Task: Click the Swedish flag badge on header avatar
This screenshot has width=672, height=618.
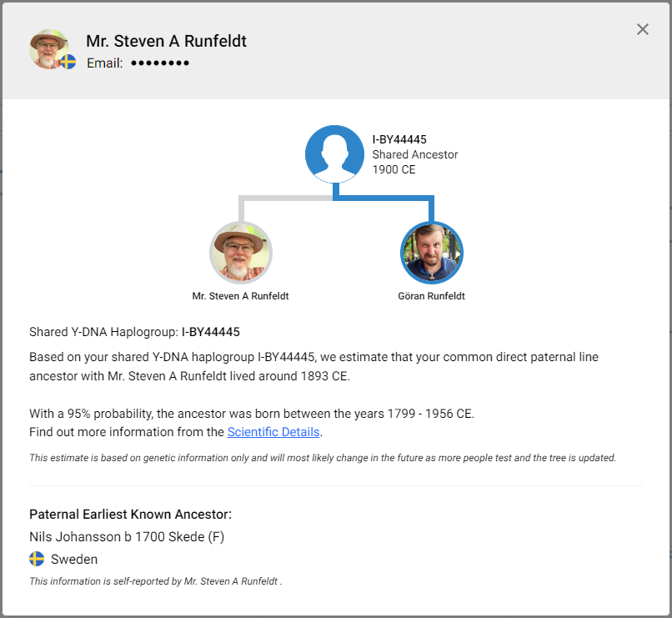Action: click(x=68, y=63)
